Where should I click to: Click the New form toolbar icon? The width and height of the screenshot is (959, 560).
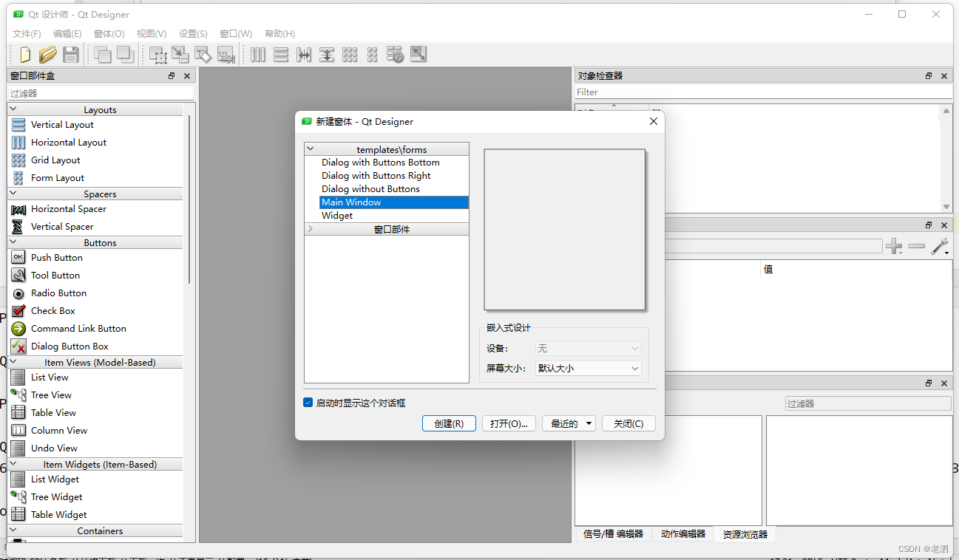(x=25, y=54)
